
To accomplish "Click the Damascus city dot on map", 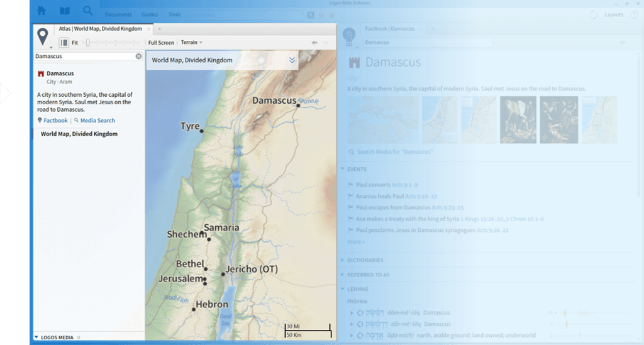I will click(x=298, y=106).
